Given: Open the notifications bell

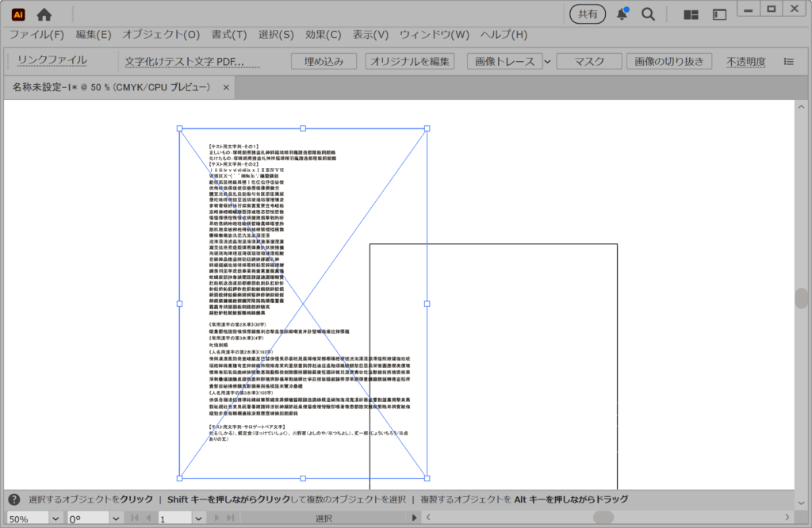Looking at the screenshot, I should click(x=622, y=14).
